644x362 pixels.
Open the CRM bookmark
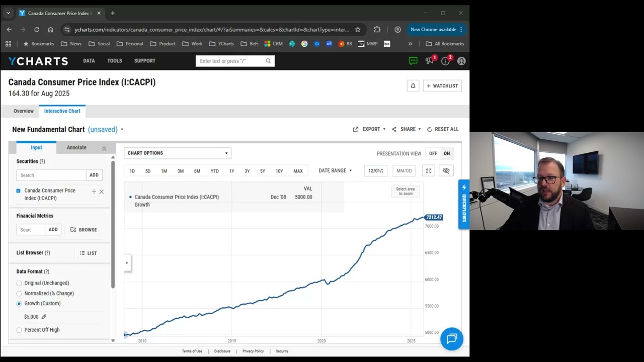[x=273, y=44]
